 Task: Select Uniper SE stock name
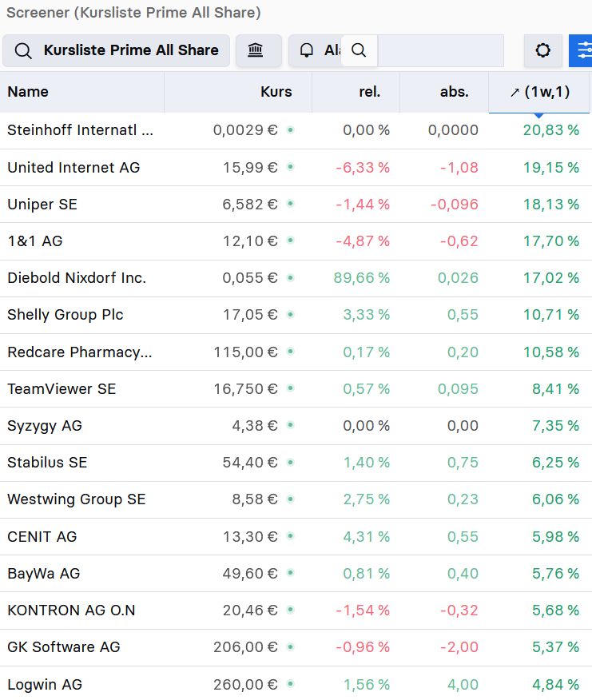click(42, 204)
